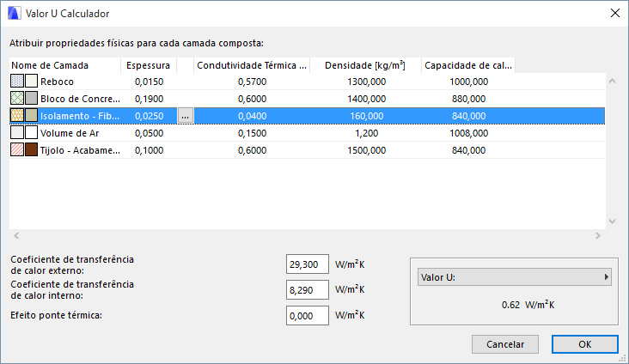The height and width of the screenshot is (364, 629).
Task: Click the Reboco hatch pattern icon
Action: (x=17, y=81)
